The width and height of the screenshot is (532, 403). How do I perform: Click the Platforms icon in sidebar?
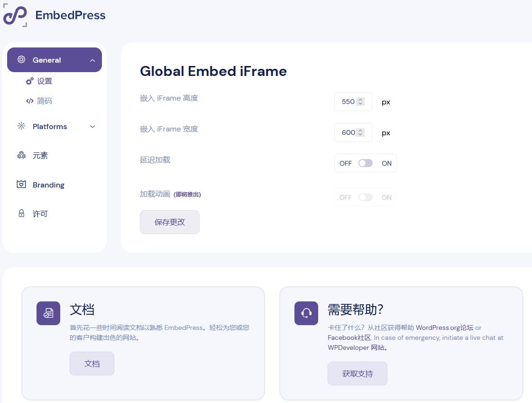[x=21, y=126]
